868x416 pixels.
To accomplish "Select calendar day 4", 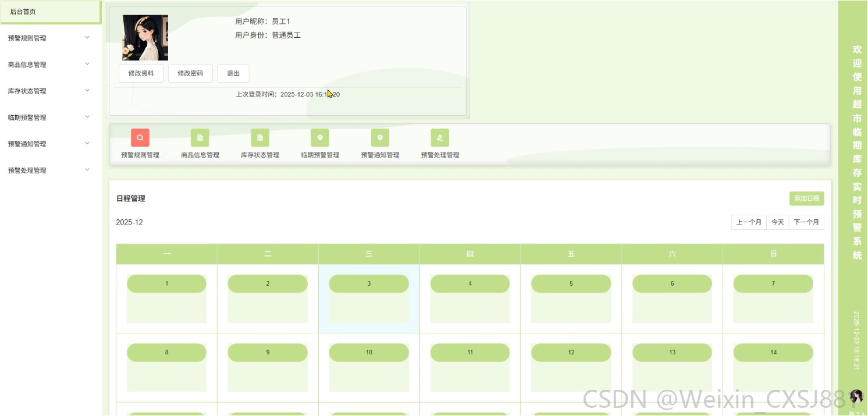I will tap(470, 284).
